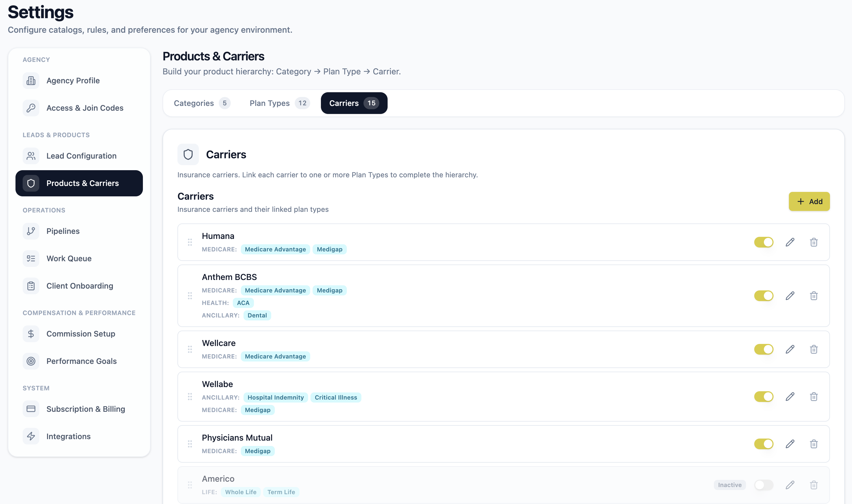
Task: Delete the Humana carrier
Action: 814,242
